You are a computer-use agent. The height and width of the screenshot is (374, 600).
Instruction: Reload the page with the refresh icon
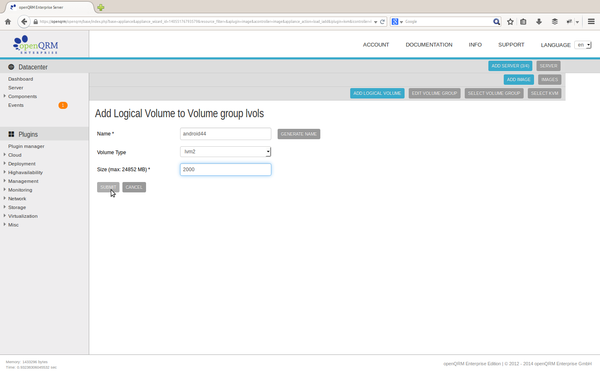click(382, 22)
